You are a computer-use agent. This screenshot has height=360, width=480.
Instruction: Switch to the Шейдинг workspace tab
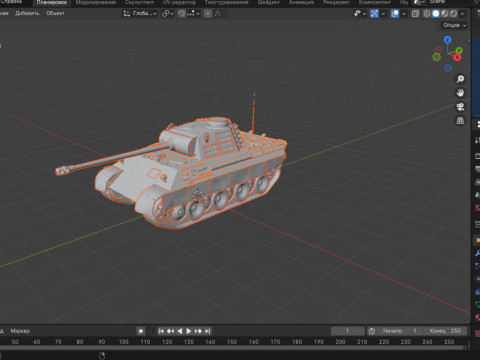268,2
